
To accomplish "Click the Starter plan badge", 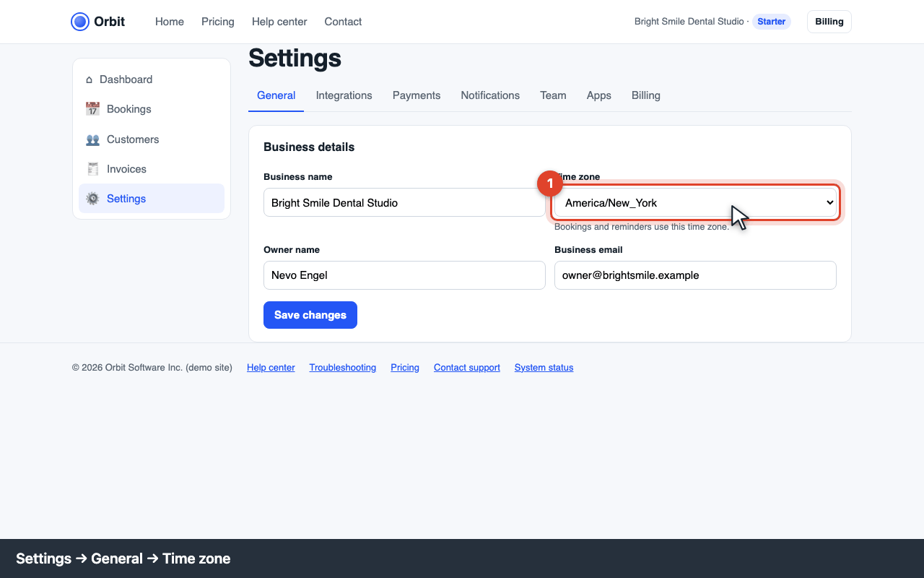I will (x=771, y=22).
